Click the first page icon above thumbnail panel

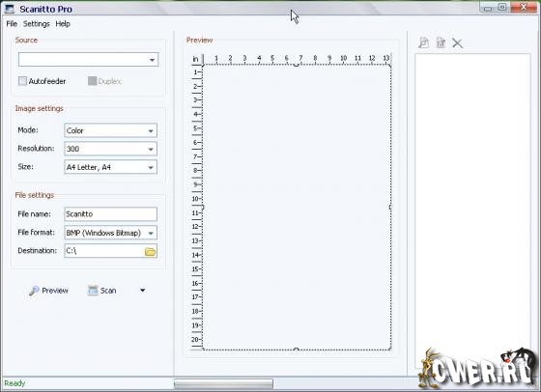click(x=424, y=42)
